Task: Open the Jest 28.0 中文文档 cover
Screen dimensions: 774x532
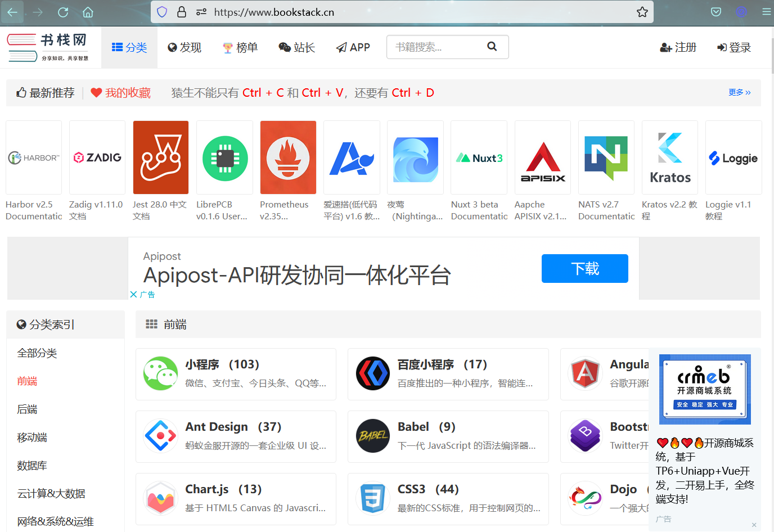Action: pos(161,157)
